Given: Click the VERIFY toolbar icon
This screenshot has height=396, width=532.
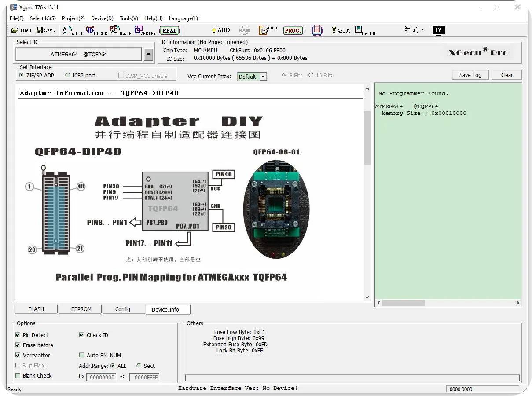Looking at the screenshot, I should (x=145, y=30).
